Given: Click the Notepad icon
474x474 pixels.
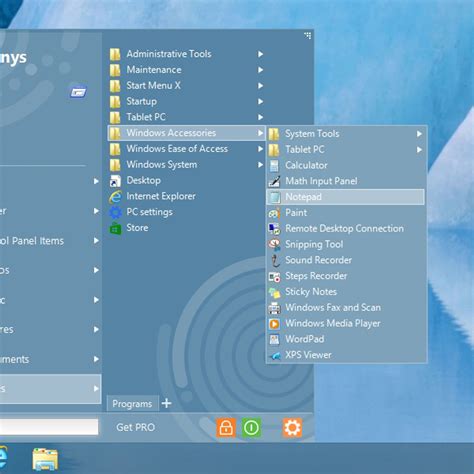Looking at the screenshot, I should click(x=274, y=197).
